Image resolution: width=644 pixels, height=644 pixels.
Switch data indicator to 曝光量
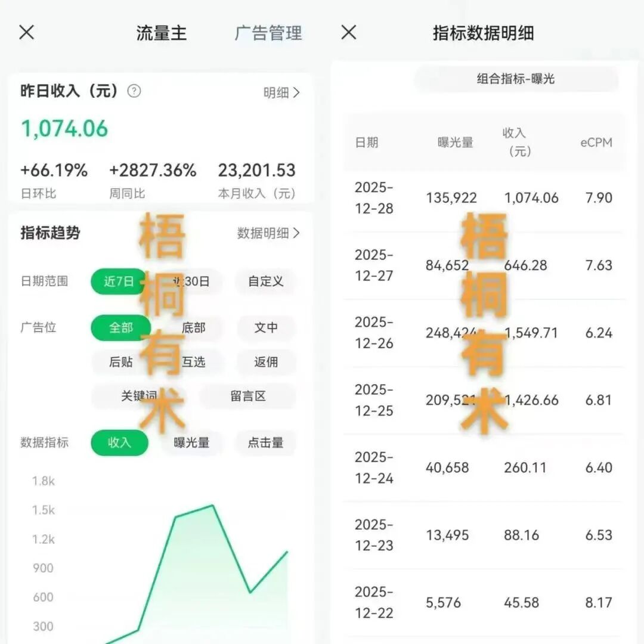tap(191, 443)
